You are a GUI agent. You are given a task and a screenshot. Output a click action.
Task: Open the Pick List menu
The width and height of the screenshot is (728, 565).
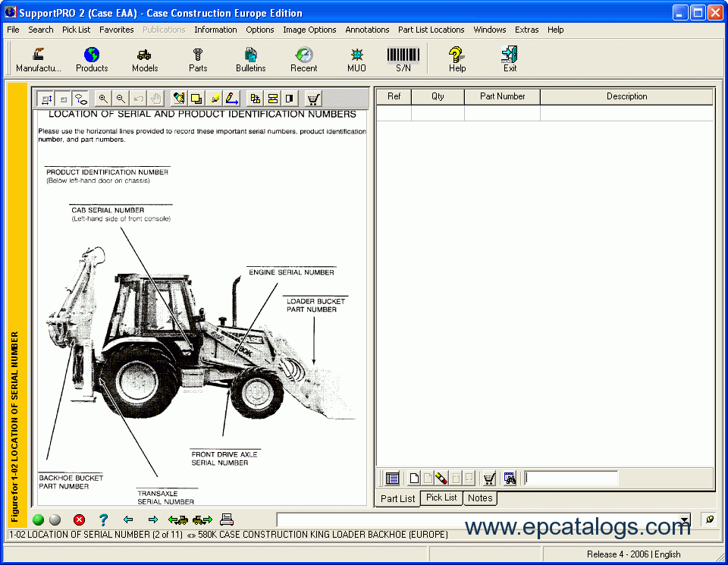76,30
